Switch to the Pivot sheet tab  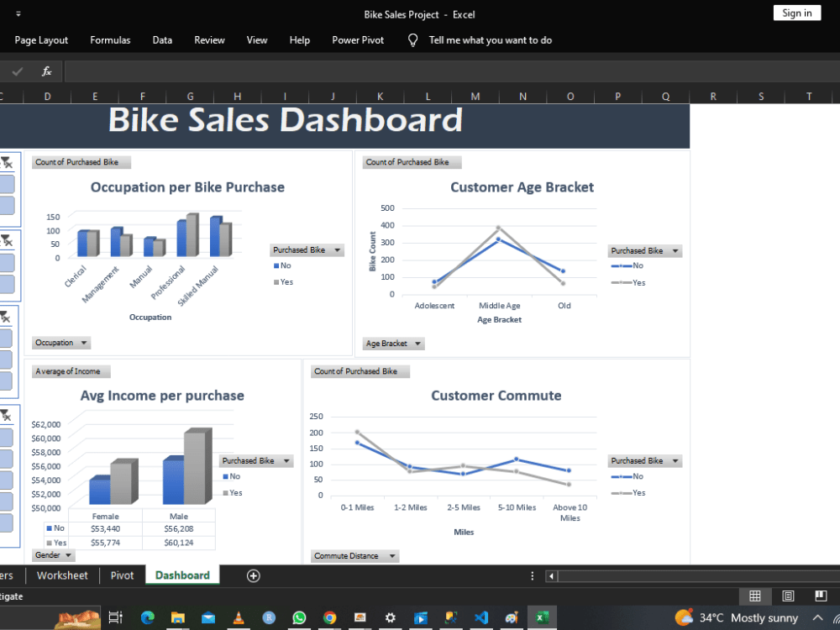tap(122, 575)
